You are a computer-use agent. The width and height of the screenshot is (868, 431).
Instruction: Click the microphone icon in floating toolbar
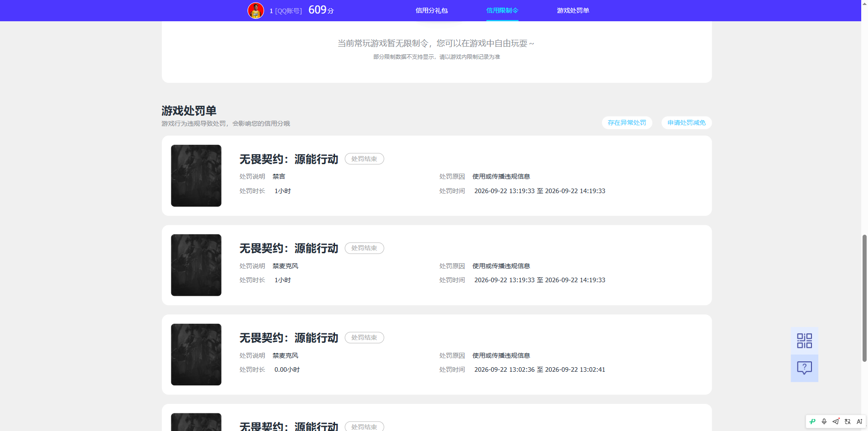pos(824,422)
